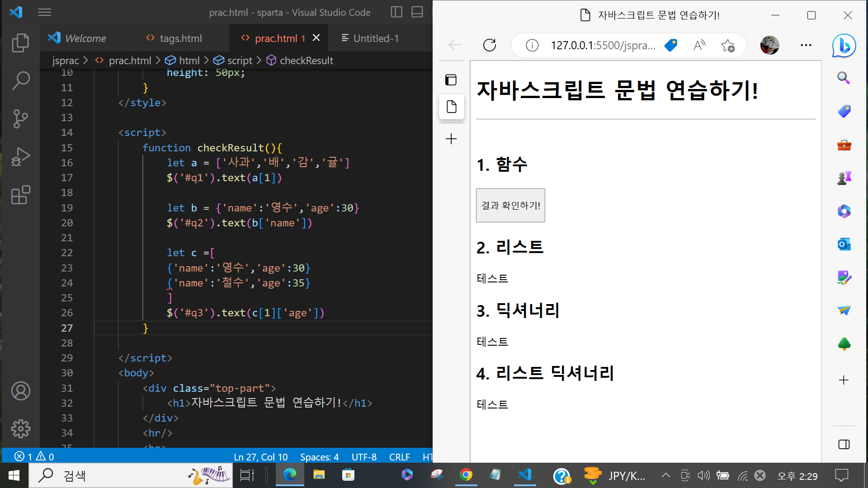Screen dimensions: 868x488
Task: Click line number 27 in the editor
Action: tap(67, 328)
